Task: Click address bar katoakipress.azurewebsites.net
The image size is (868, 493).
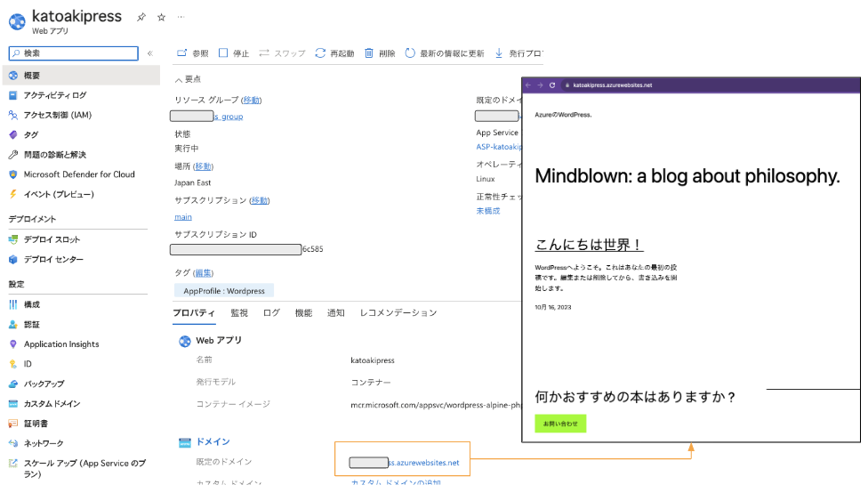Action: point(612,85)
